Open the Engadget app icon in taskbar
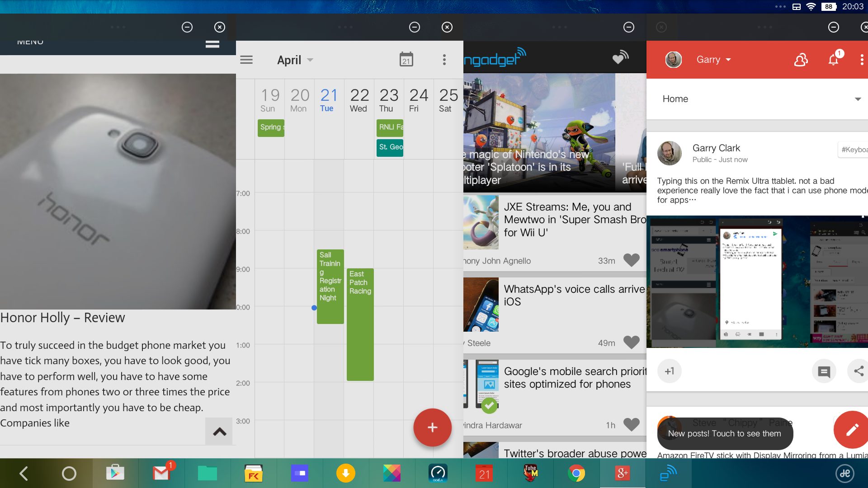Screen dimensions: 868x488 point(668,473)
